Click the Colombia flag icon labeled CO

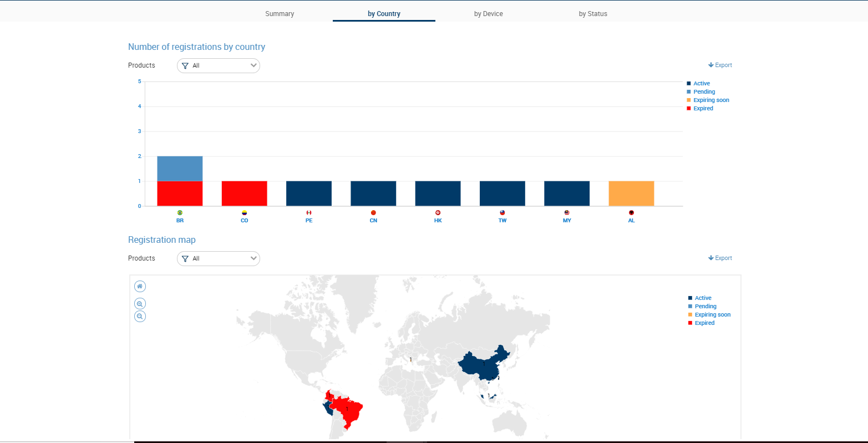[244, 212]
